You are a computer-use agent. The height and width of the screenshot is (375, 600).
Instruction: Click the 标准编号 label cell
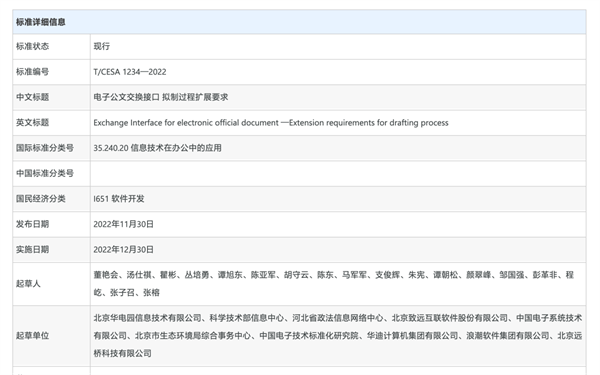tap(51, 72)
